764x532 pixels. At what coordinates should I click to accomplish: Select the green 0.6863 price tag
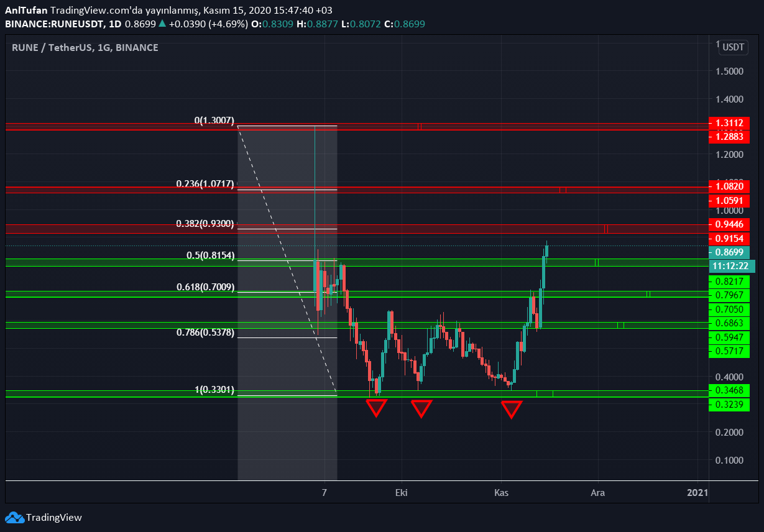729,324
